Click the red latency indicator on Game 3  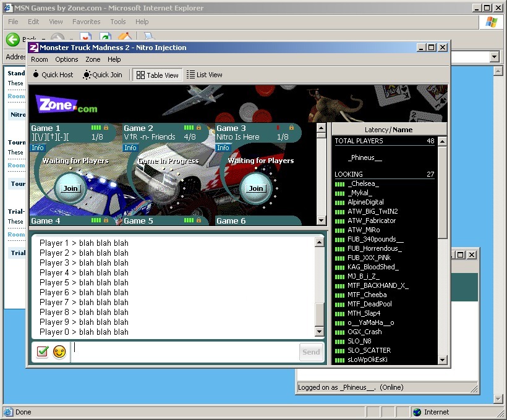coord(278,128)
